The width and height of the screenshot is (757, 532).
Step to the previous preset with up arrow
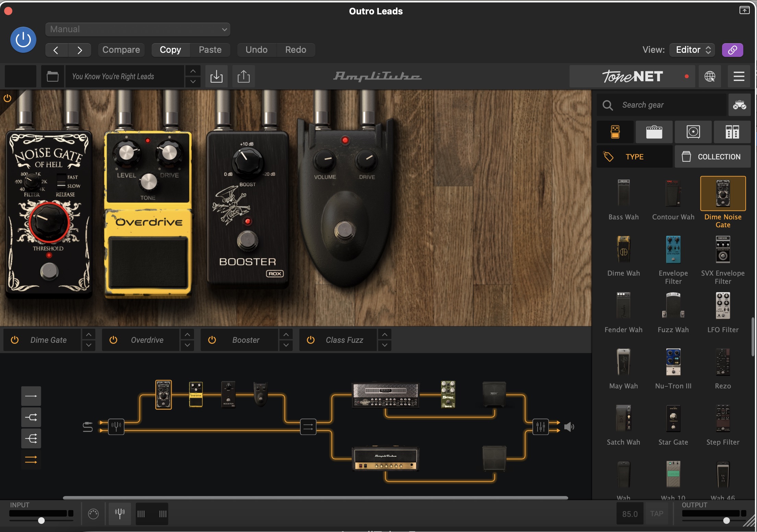[x=193, y=71]
